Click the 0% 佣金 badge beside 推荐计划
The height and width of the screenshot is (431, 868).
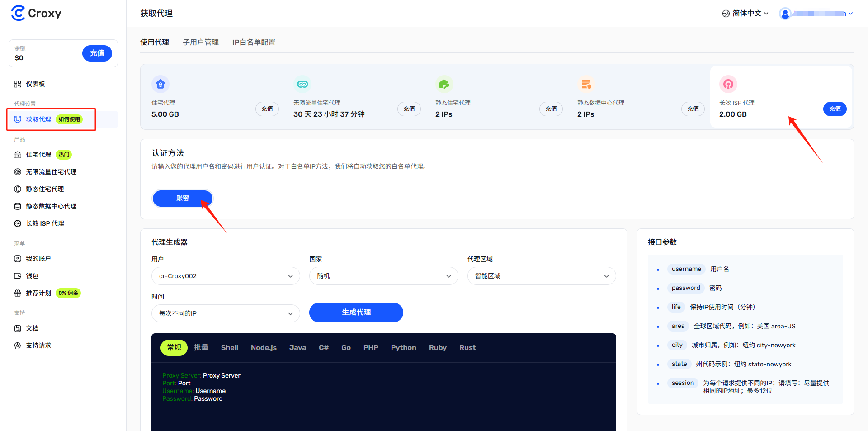(68, 293)
